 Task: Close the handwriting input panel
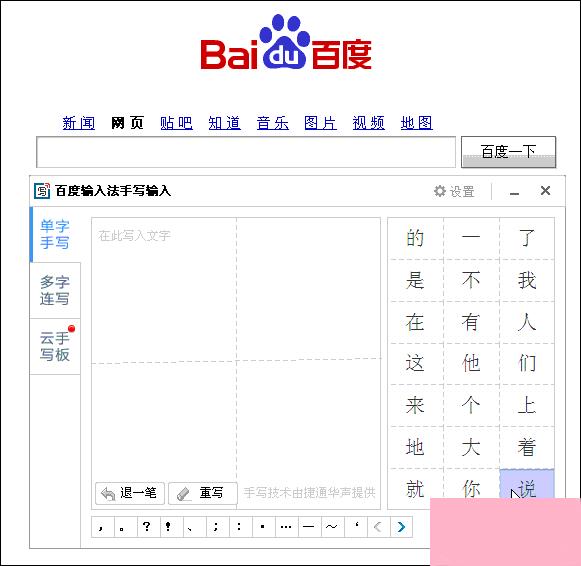point(545,191)
